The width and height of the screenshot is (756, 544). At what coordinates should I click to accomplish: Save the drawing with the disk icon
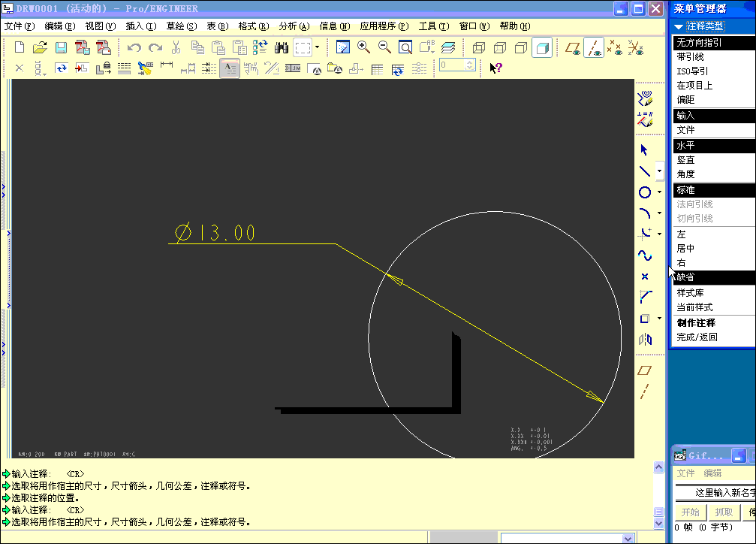coord(61,47)
